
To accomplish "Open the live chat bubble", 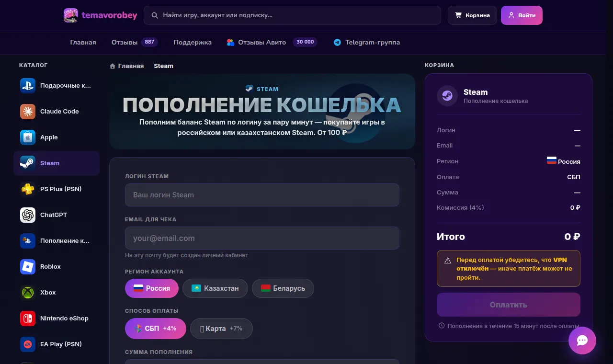I will pos(582,341).
